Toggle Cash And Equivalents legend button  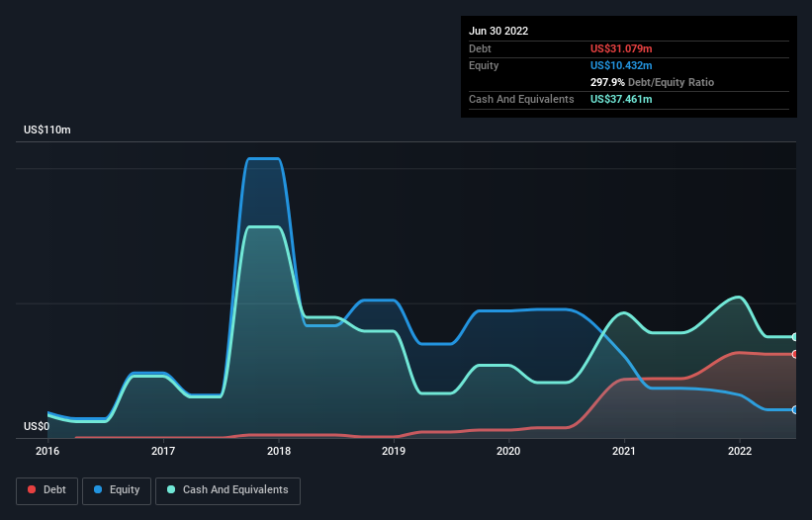227,490
